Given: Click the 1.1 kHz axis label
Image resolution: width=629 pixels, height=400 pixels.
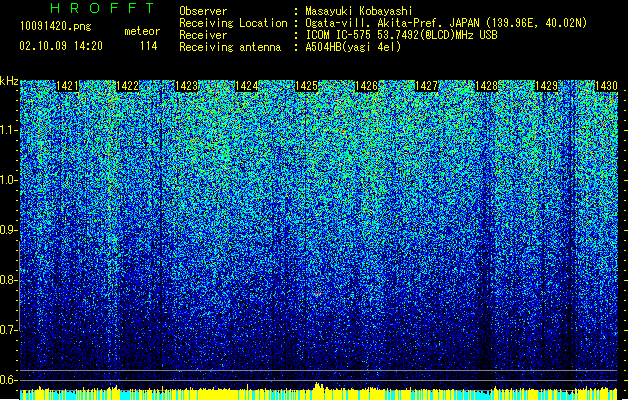Looking at the screenshot, I should [x=9, y=130].
